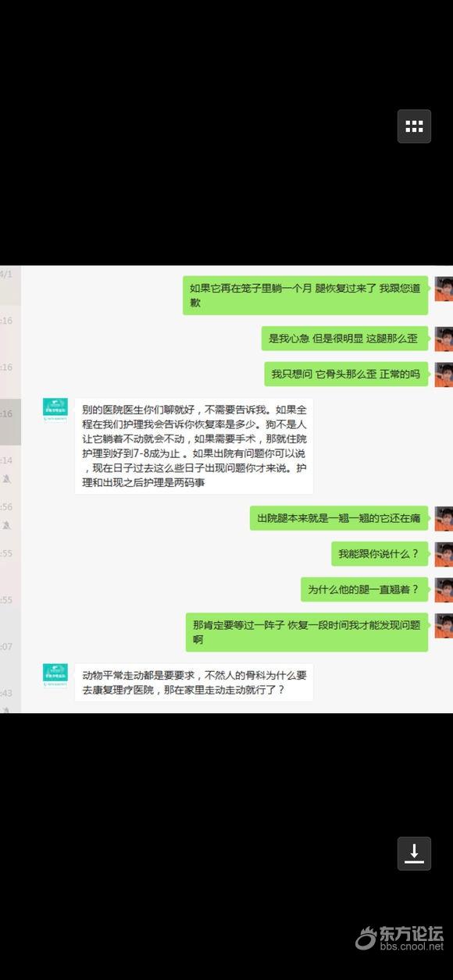
Task: Tap sender avatar next to 为什么他的腿一直翘着 message
Action: [444, 590]
